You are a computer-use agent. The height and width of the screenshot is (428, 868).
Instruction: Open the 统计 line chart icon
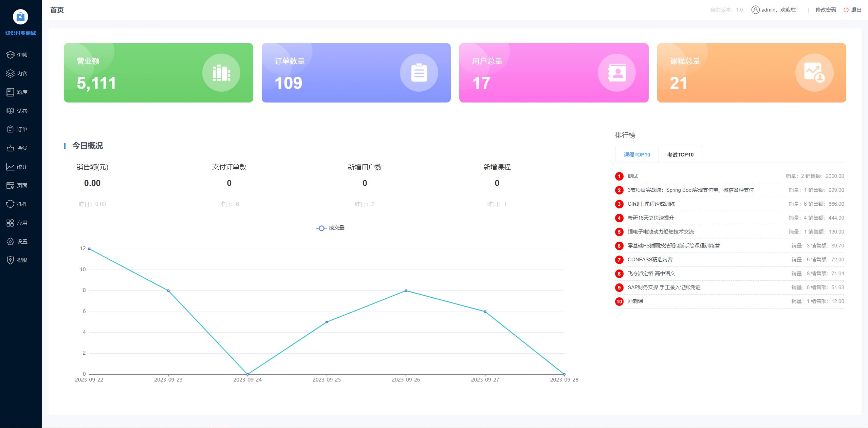pos(10,167)
